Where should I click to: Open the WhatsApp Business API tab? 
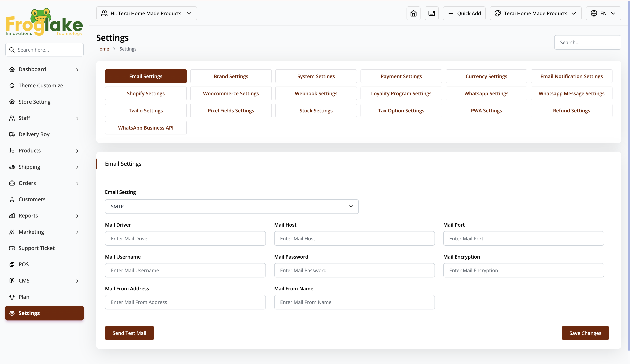[145, 128]
